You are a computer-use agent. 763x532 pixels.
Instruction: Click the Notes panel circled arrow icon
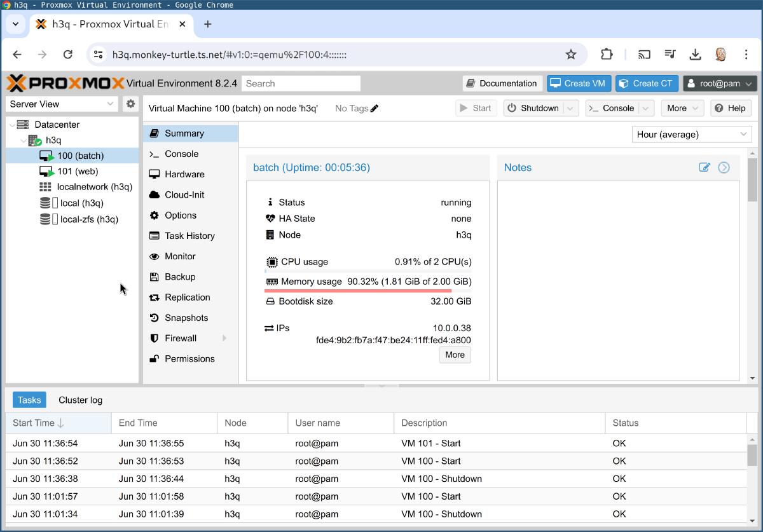coord(724,167)
